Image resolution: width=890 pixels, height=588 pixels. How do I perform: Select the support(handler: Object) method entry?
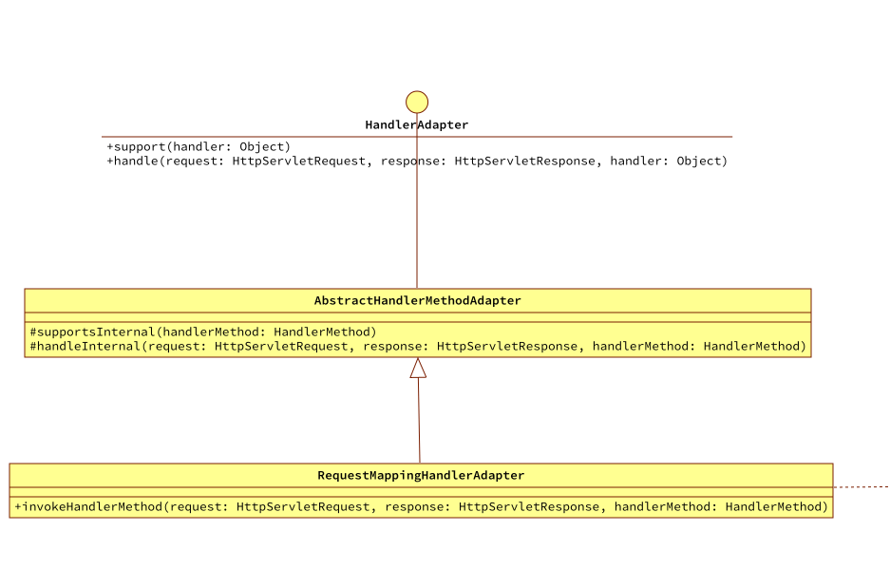click(x=199, y=146)
